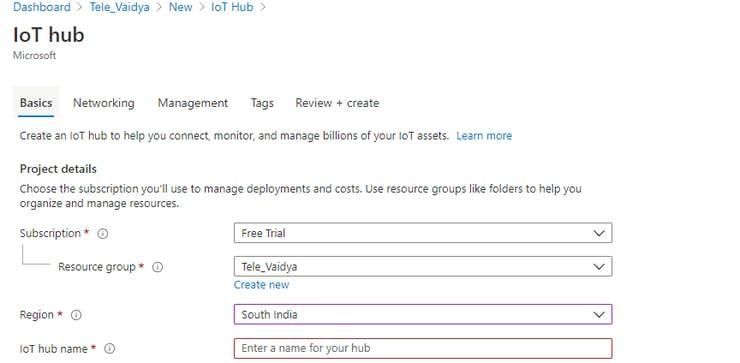Click Create new resource group link
This screenshot has height=363, width=740.
261,285
